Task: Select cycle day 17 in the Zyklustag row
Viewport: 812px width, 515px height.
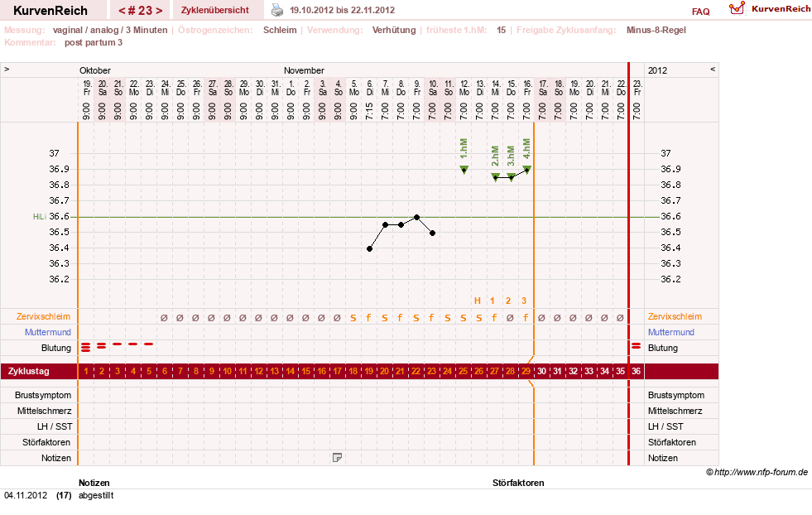Action: click(x=337, y=371)
